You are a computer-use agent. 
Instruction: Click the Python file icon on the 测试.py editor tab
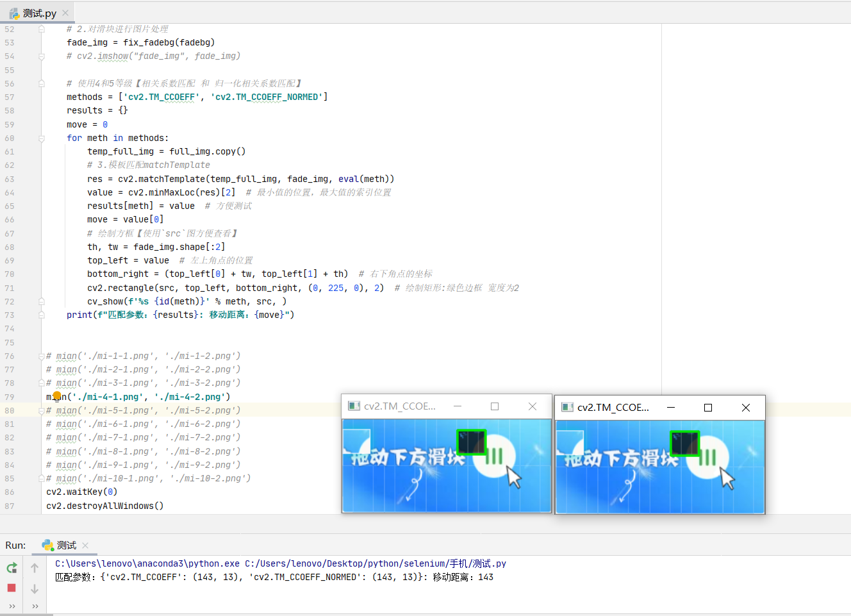point(14,13)
